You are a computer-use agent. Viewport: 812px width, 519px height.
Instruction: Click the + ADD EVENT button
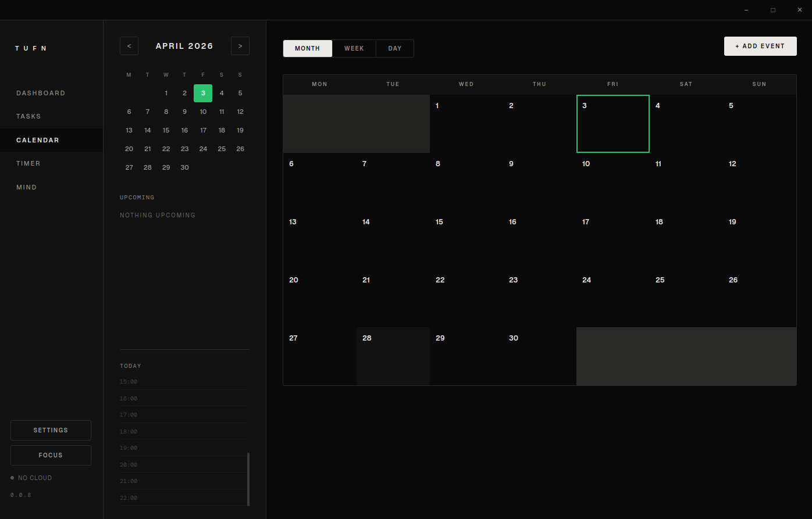point(760,46)
